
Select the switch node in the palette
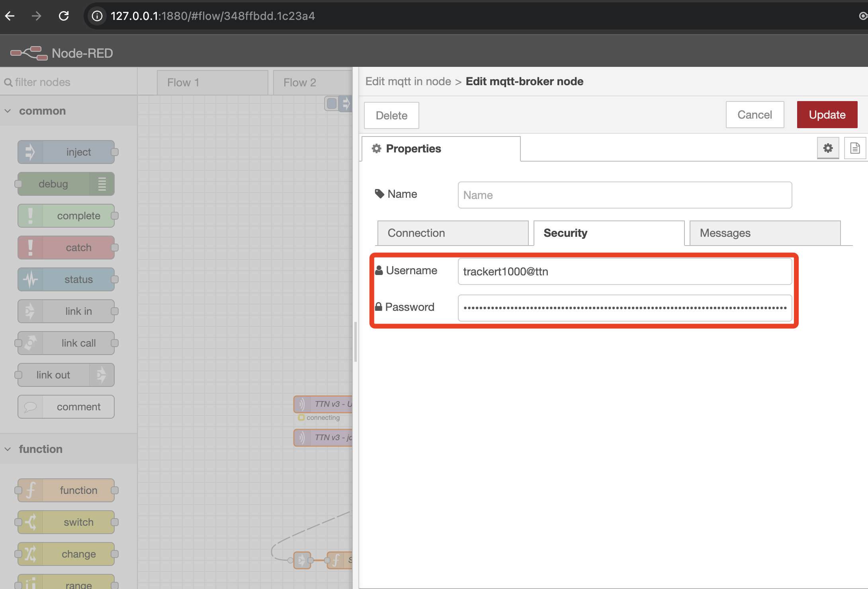[x=66, y=522]
